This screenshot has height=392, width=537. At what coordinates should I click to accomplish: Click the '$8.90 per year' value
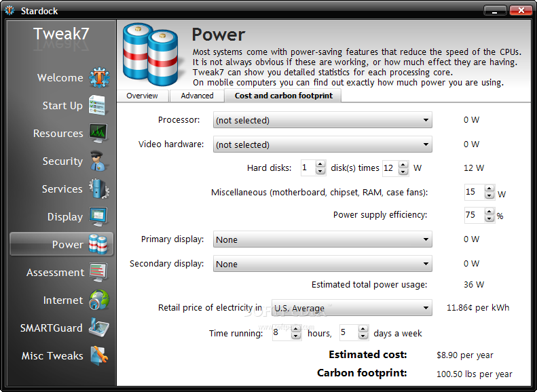click(x=465, y=355)
